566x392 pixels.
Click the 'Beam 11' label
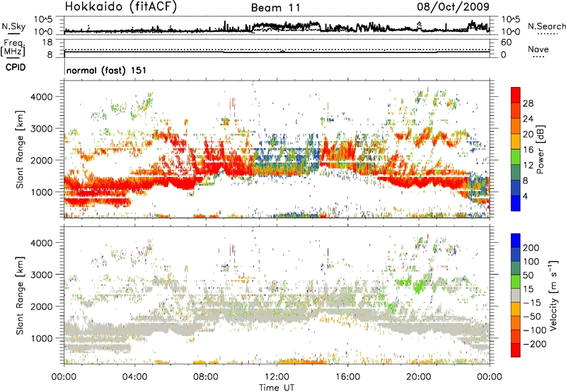coord(276,8)
